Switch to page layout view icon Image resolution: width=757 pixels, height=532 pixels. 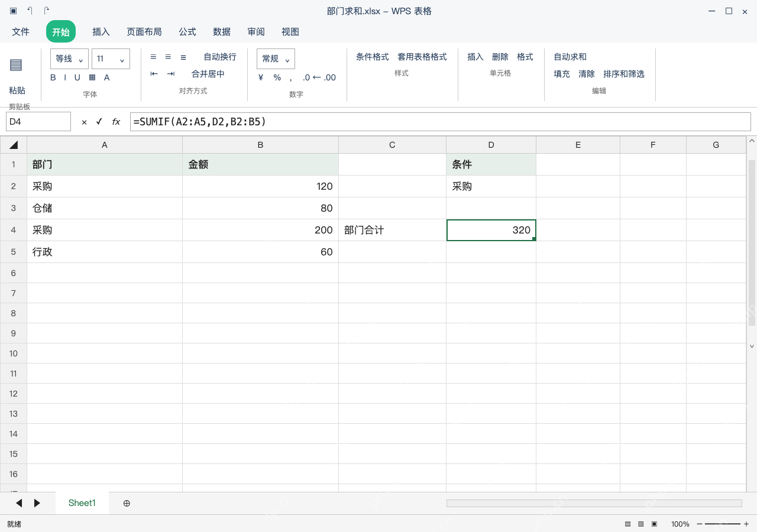[x=640, y=524]
